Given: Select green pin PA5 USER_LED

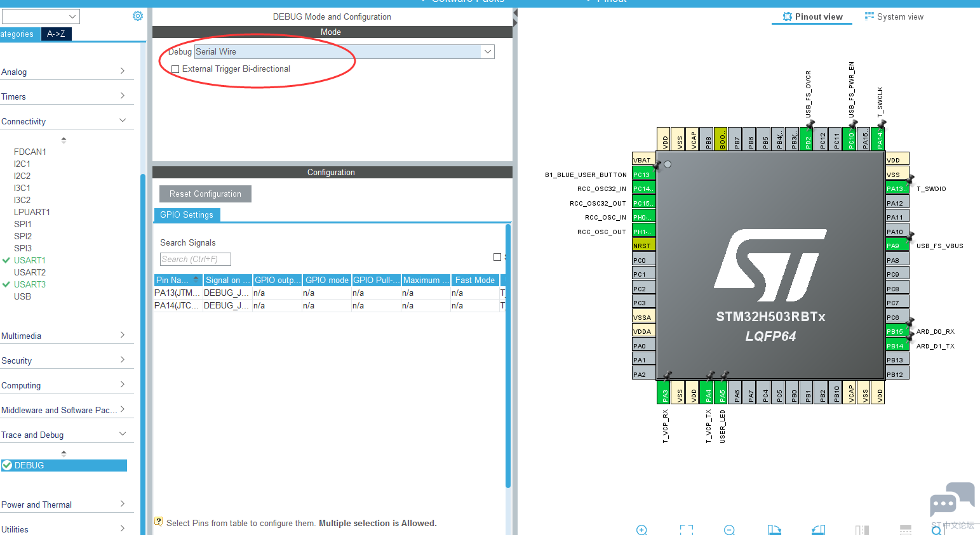Looking at the screenshot, I should pyautogui.click(x=721, y=392).
